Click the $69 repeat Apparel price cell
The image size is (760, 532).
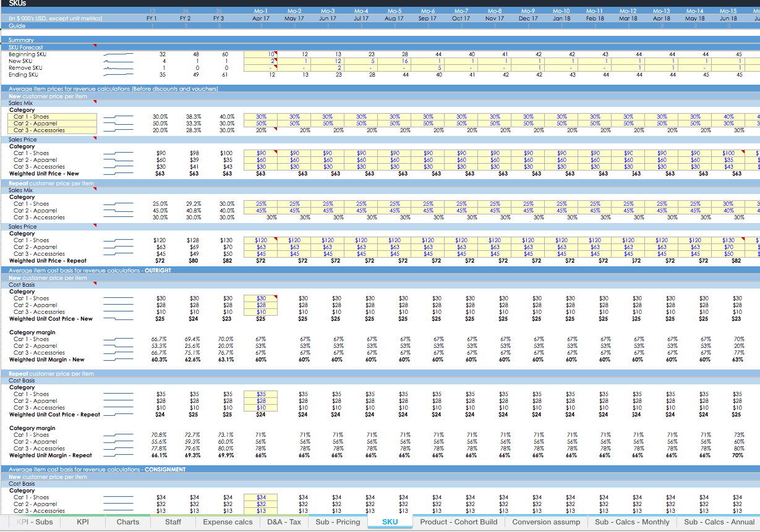194,247
